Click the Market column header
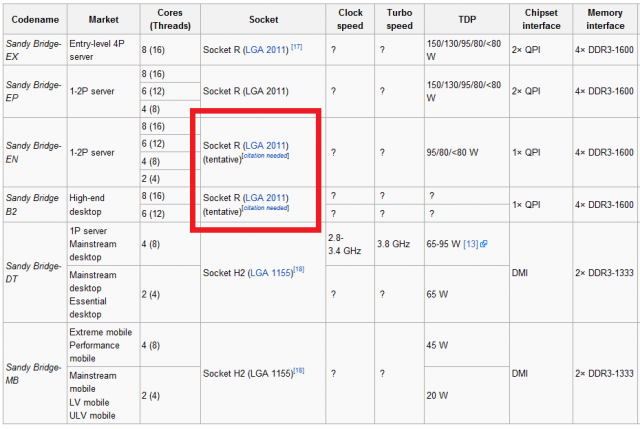 pyautogui.click(x=104, y=20)
